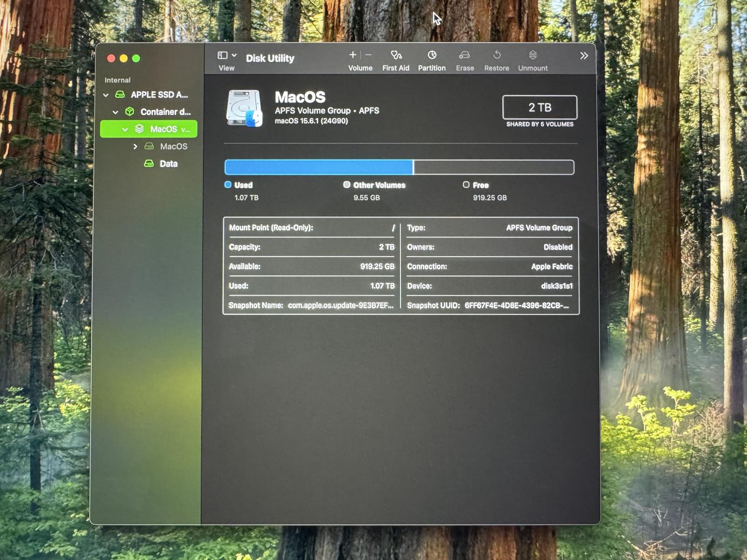
Task: Click the APFS Volume Group type value
Action: [x=539, y=228]
